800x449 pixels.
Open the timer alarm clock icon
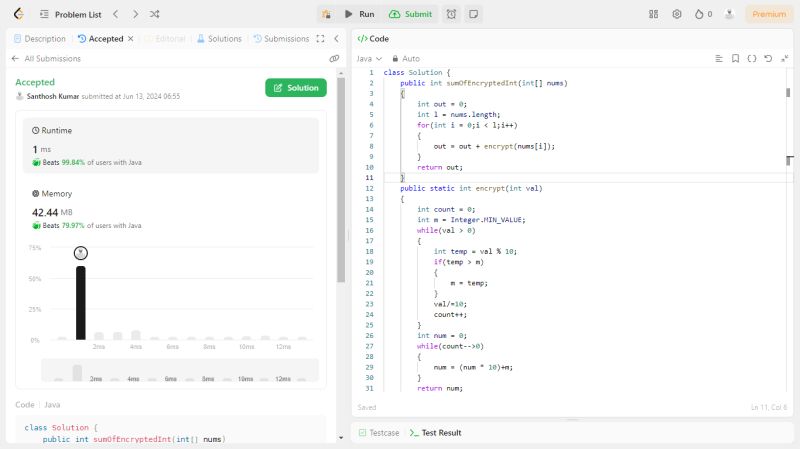click(452, 14)
